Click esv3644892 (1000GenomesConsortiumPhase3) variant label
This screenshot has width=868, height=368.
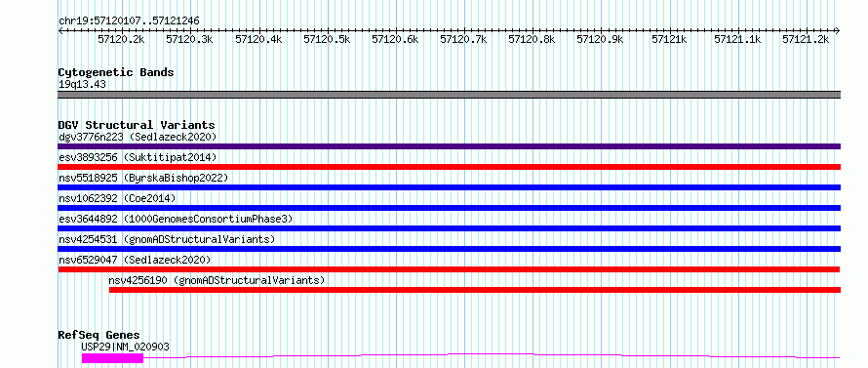point(176,219)
